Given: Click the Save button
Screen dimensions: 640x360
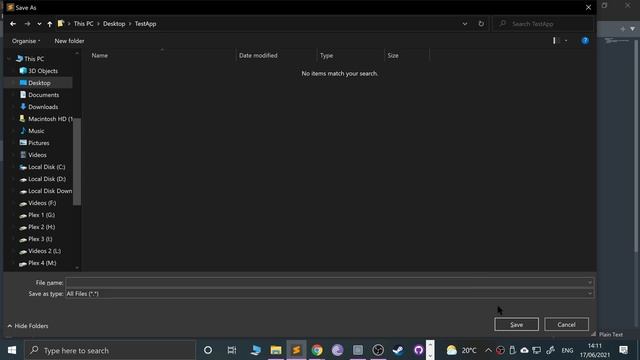Looking at the screenshot, I should [516, 324].
